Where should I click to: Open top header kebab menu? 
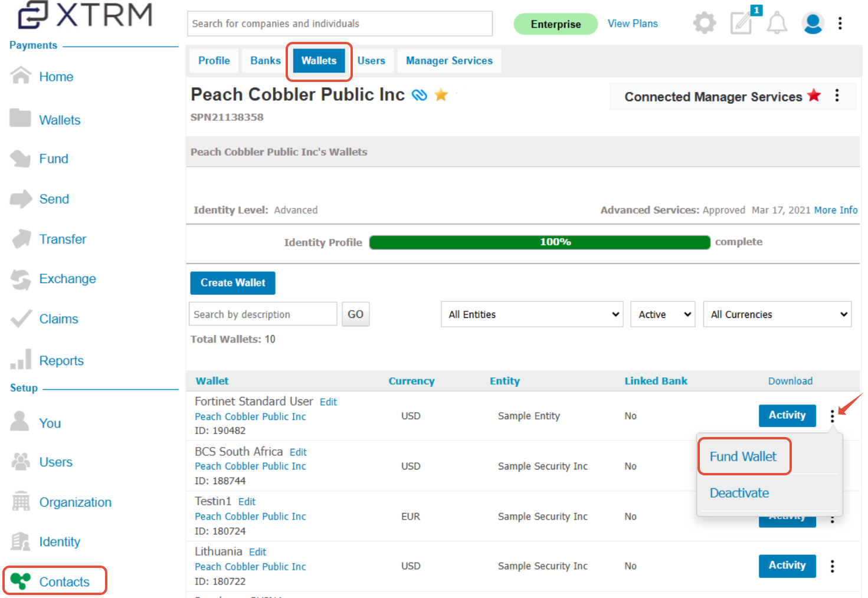[840, 24]
